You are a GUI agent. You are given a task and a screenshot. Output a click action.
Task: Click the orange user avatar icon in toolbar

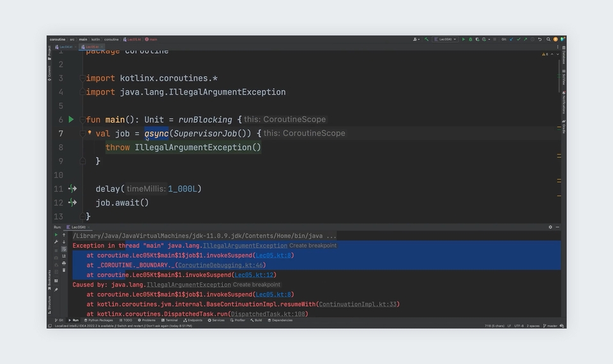click(x=556, y=40)
